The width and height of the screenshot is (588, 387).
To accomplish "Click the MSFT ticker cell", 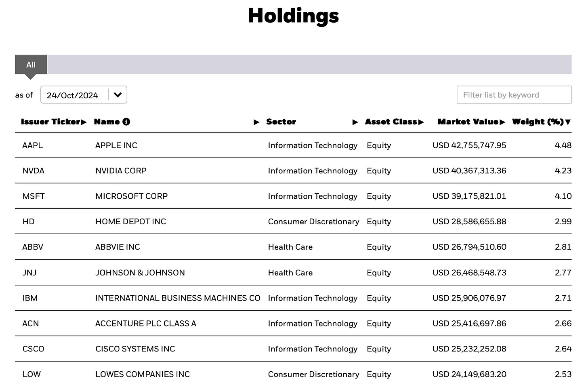I will click(34, 196).
